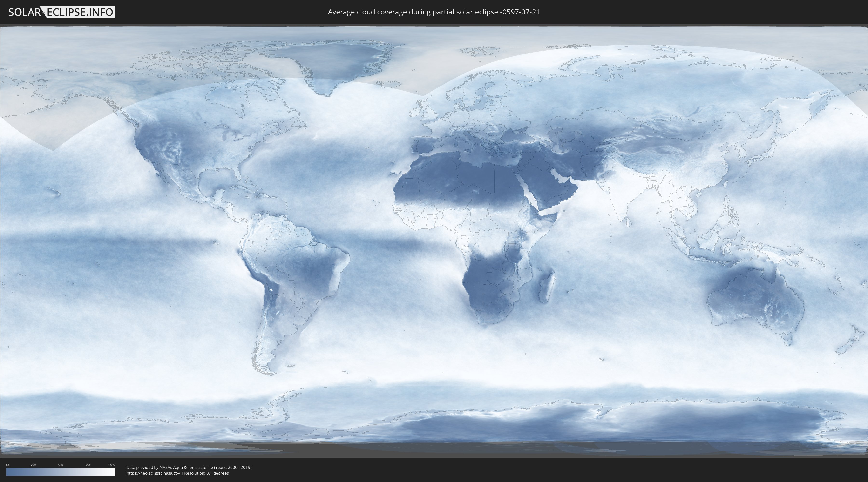Image resolution: width=868 pixels, height=482 pixels.
Task: Click the average cloud coverage title text
Action: coord(434,12)
